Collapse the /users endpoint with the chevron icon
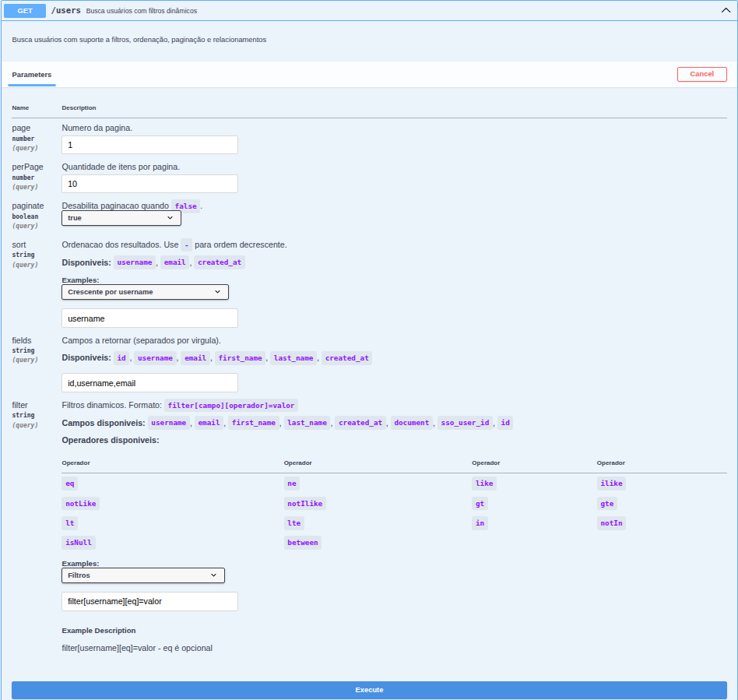 726,10
